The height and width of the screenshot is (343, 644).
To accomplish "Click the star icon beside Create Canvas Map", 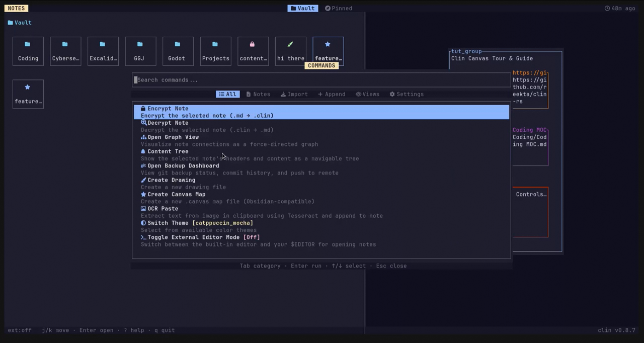I will [143, 194].
